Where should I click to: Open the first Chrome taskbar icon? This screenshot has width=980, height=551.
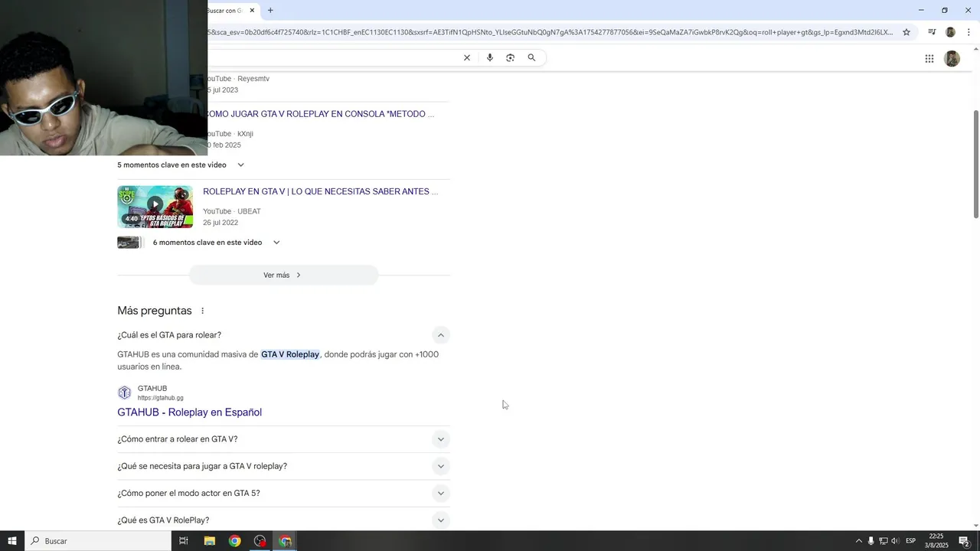tap(235, 541)
